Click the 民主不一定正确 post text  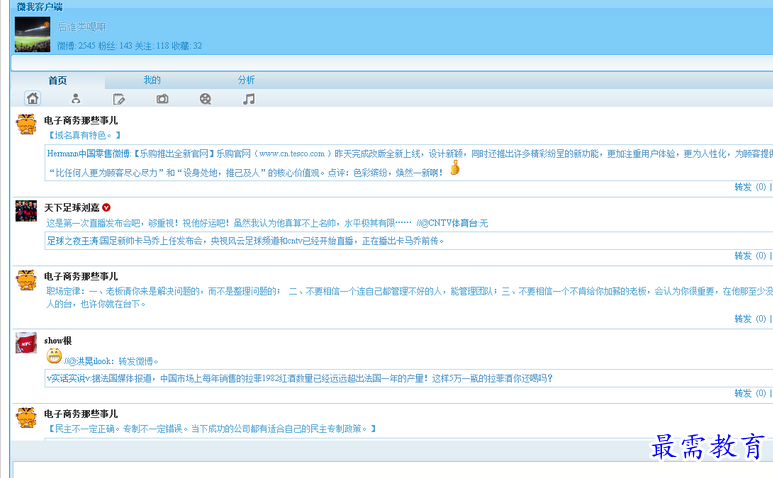[211, 429]
